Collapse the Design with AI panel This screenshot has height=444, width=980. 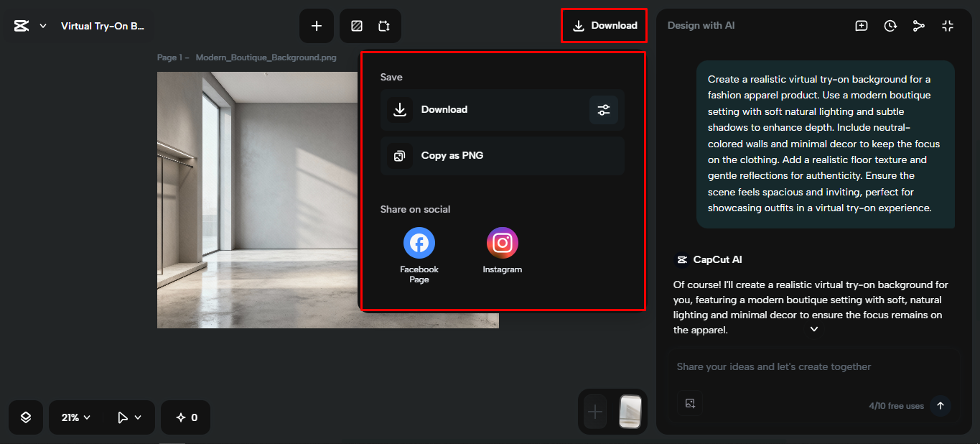click(948, 25)
